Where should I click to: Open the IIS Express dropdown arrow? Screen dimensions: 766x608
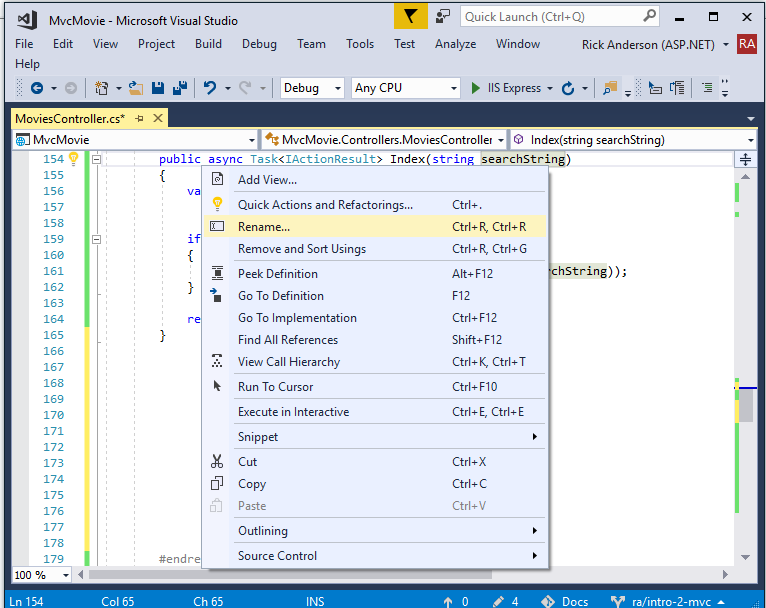click(550, 88)
